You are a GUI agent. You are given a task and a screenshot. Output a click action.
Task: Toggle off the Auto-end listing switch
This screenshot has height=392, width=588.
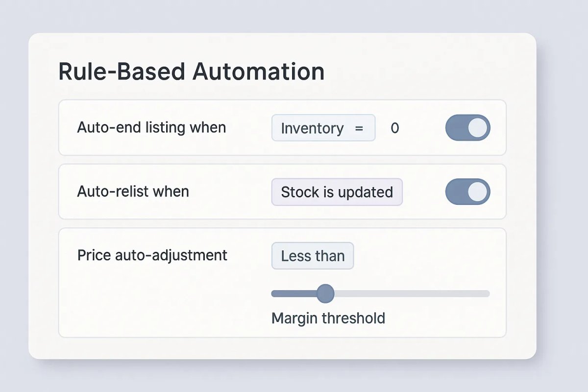click(x=467, y=127)
